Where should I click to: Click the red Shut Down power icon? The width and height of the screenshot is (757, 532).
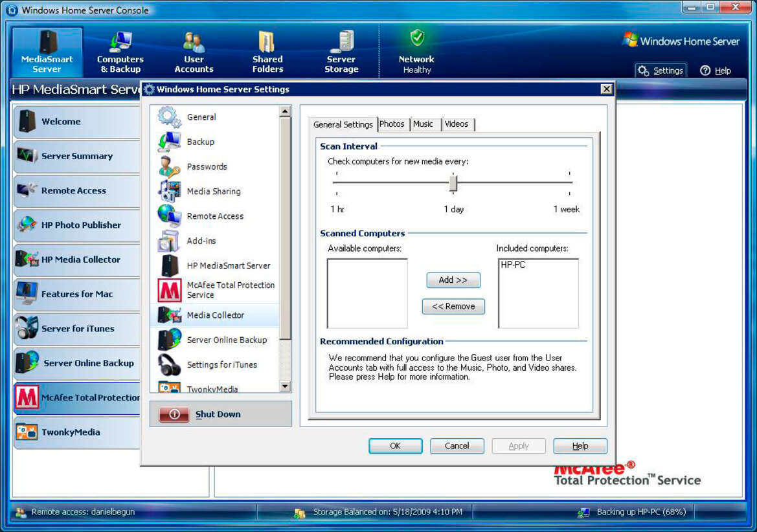point(174,414)
